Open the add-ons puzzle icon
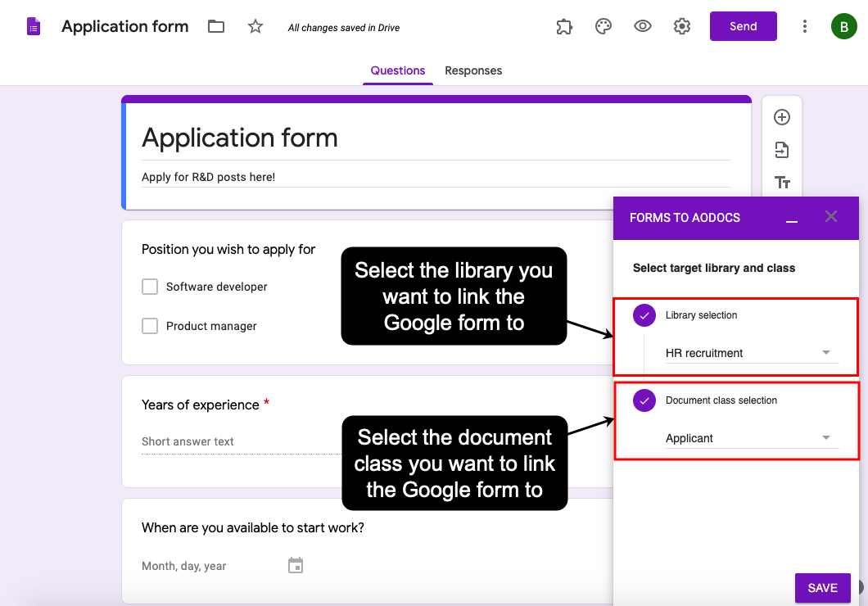The image size is (868, 606). click(x=564, y=26)
